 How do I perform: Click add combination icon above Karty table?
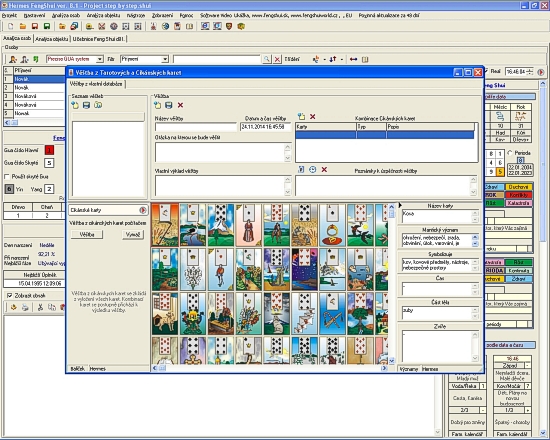coord(301,116)
